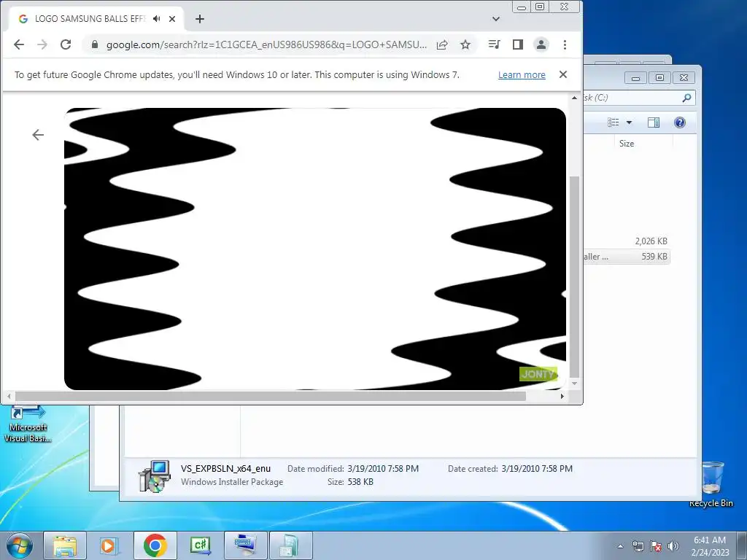747x560 pixels.
Task: Go back in Chrome's navigation
Action: click(19, 44)
